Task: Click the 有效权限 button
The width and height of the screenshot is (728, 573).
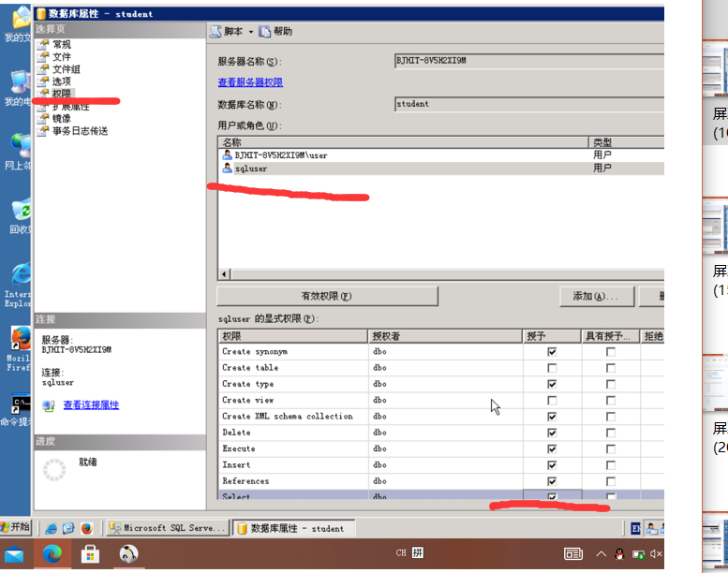Action: pos(327,296)
